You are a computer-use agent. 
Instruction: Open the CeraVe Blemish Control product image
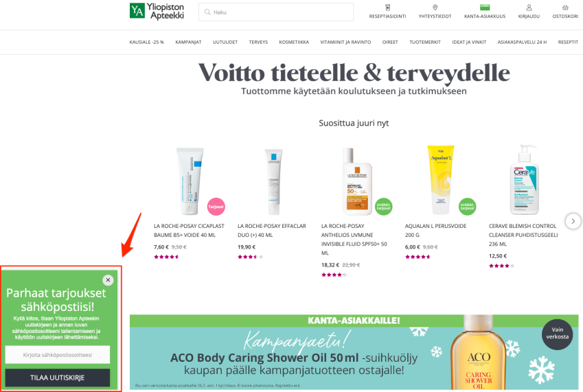pos(524,180)
